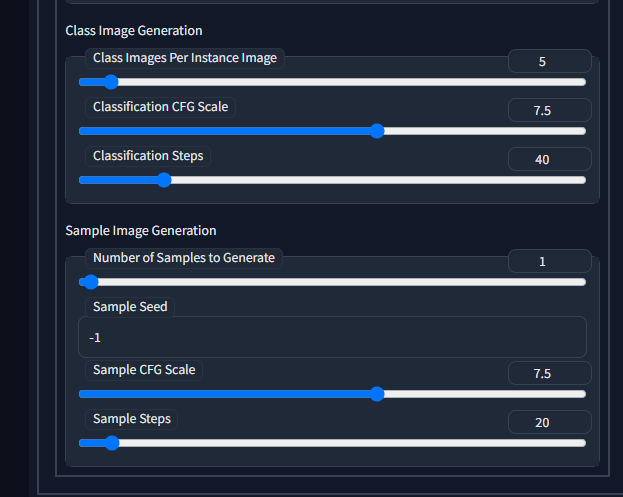Click the Class Images Per Instance Image slider handle
This screenshot has width=623, height=497.
click(112, 82)
